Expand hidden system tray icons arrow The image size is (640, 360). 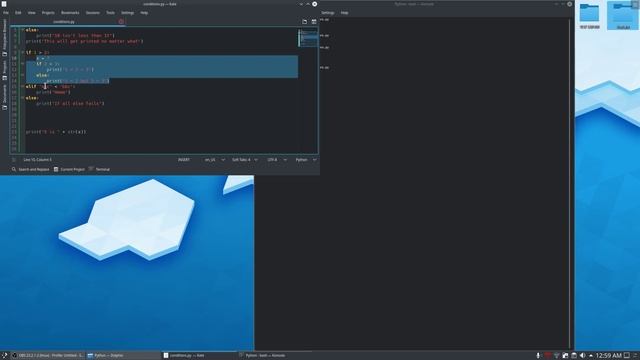tap(591, 356)
